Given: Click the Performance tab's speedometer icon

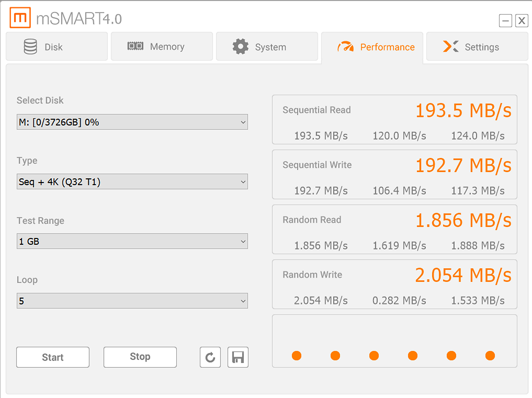Looking at the screenshot, I should click(346, 46).
